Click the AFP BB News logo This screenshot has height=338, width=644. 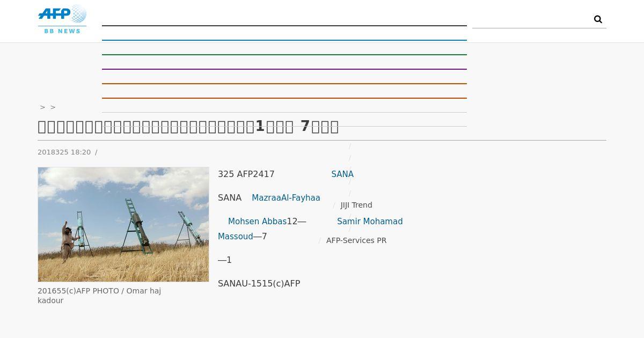[62, 19]
